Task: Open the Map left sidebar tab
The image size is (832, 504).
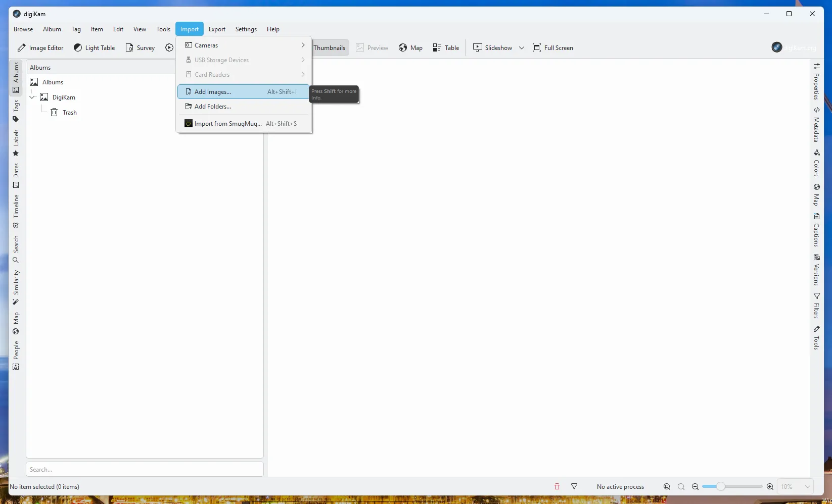Action: tap(16, 324)
